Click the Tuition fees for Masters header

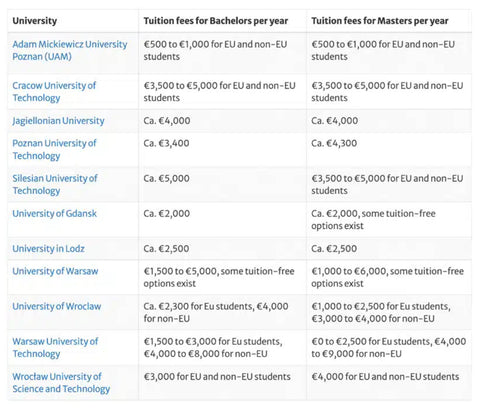pyautogui.click(x=380, y=21)
